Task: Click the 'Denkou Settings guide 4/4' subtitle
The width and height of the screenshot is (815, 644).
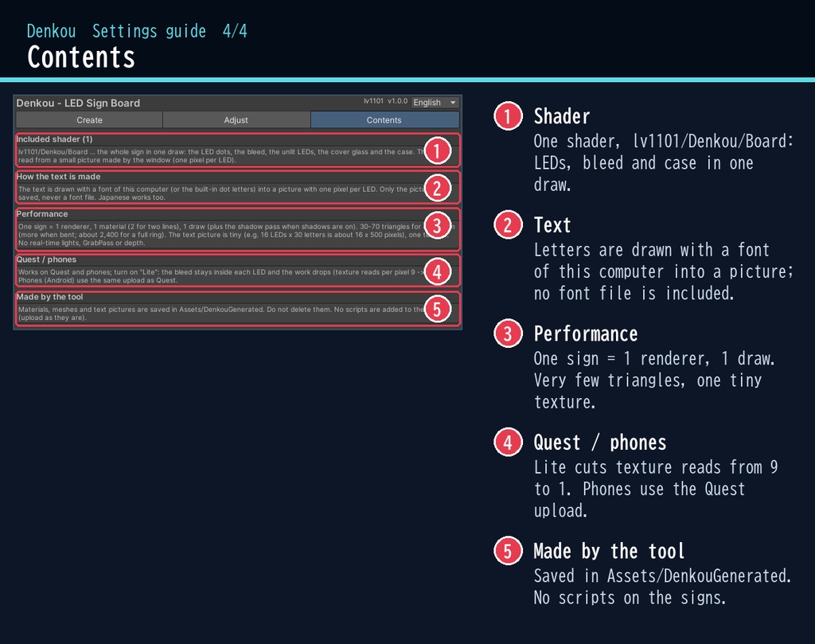Action: pyautogui.click(x=137, y=31)
